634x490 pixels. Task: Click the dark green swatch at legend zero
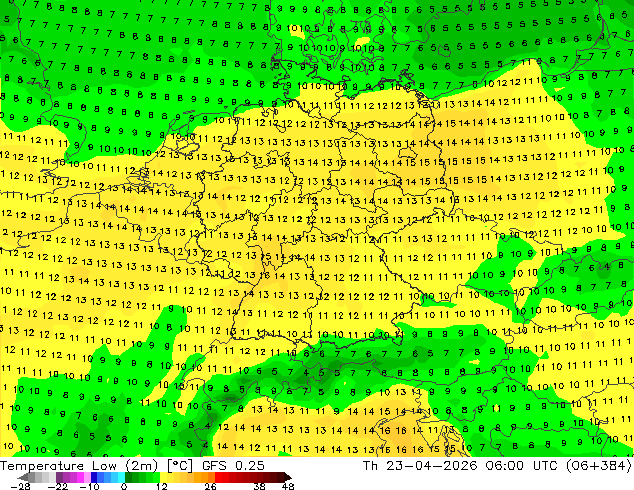(x=129, y=477)
